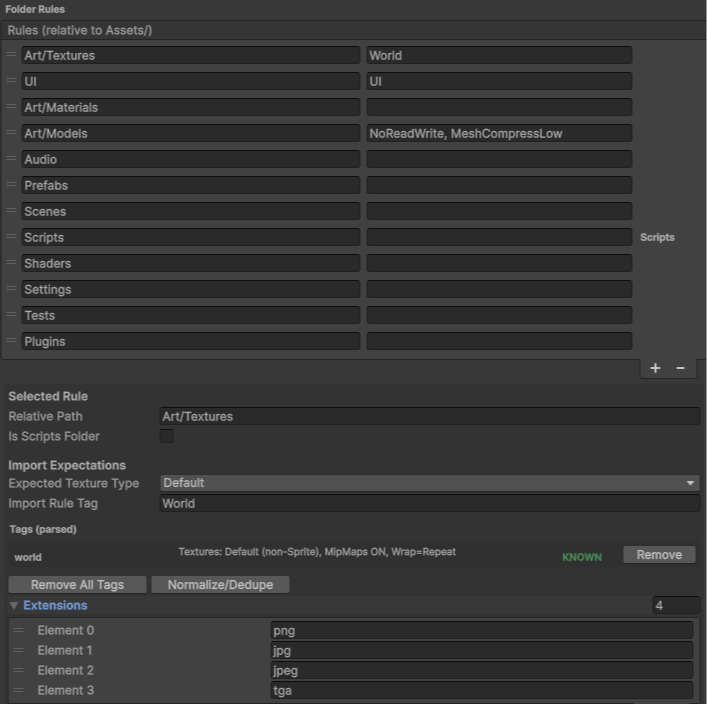Edit World tag field of Art/Textures rule
Image resolution: width=707 pixels, height=704 pixels.
click(499, 55)
